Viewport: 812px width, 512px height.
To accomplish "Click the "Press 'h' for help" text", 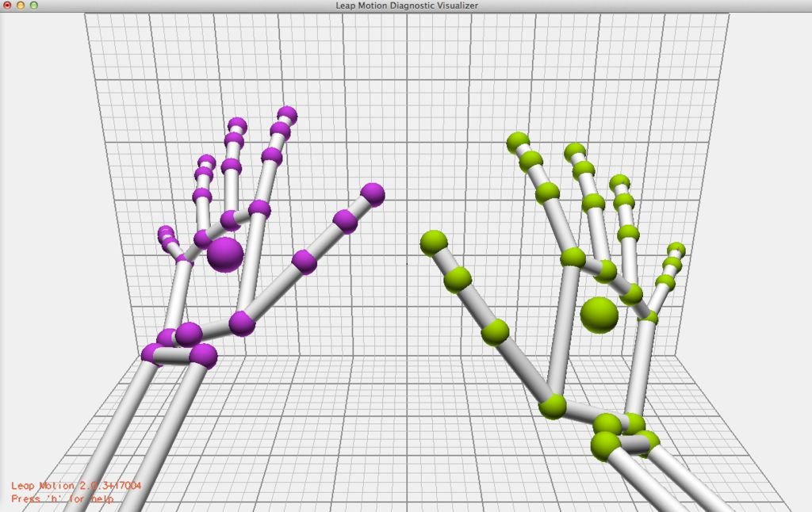I will (62, 499).
